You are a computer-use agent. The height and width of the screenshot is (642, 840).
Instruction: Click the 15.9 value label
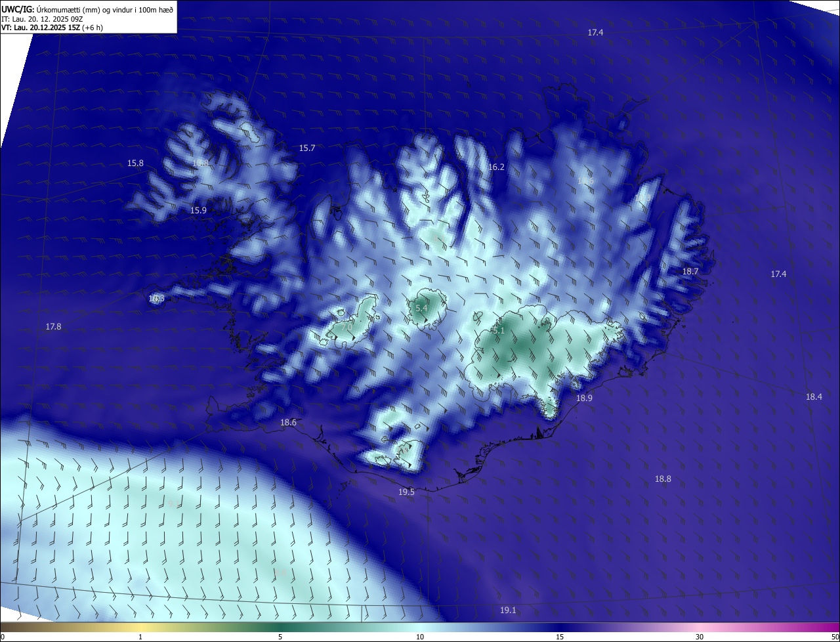point(198,210)
